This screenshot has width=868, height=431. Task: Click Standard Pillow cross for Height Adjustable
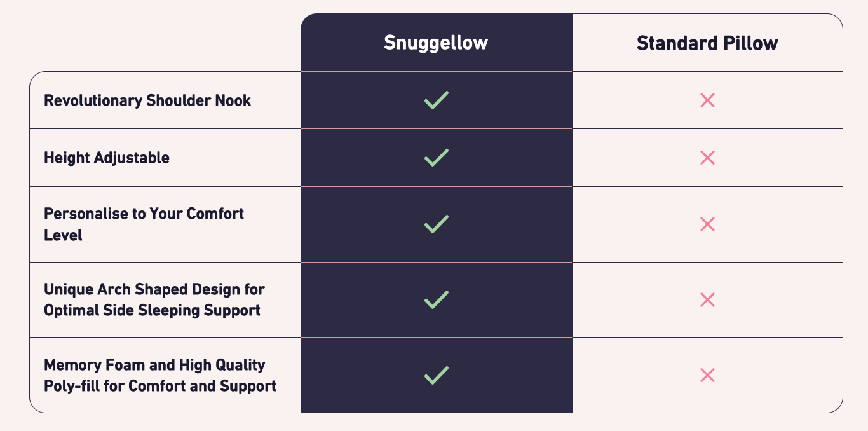(707, 158)
